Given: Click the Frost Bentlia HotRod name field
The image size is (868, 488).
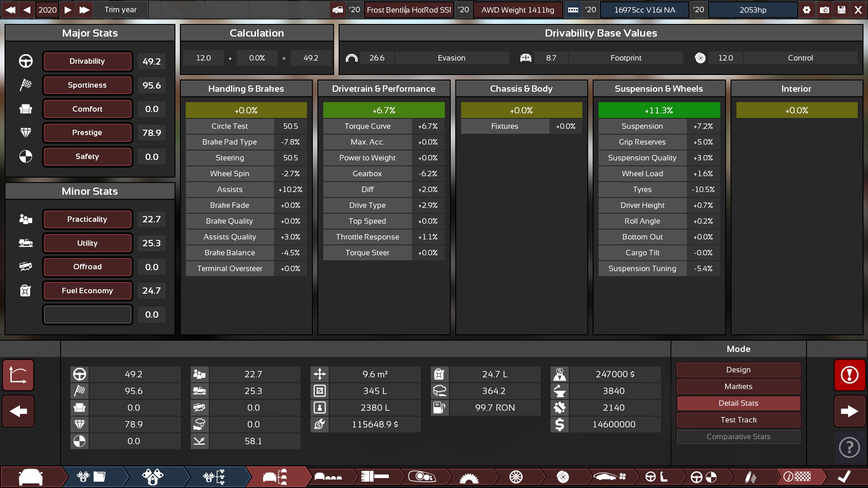Looking at the screenshot, I should (x=409, y=9).
